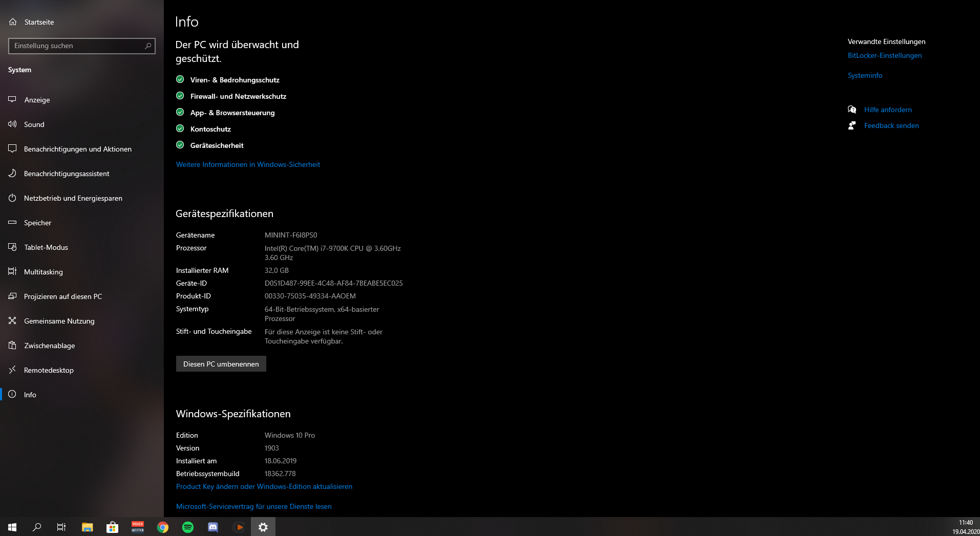
Task: Click the Hilfe anfordern chat icon
Action: [852, 110]
